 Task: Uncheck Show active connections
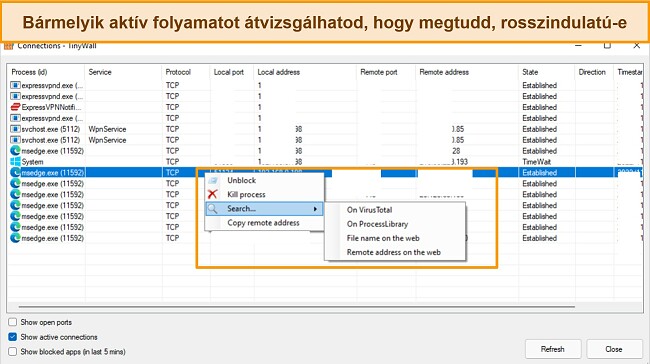point(12,337)
